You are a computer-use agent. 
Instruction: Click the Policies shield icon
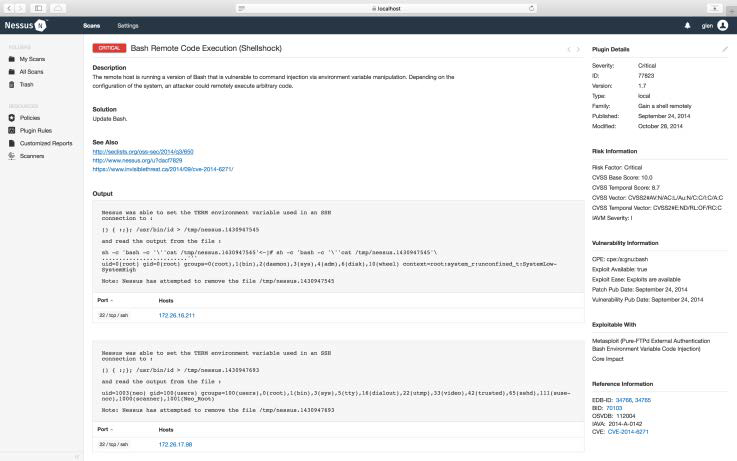[x=12, y=118]
